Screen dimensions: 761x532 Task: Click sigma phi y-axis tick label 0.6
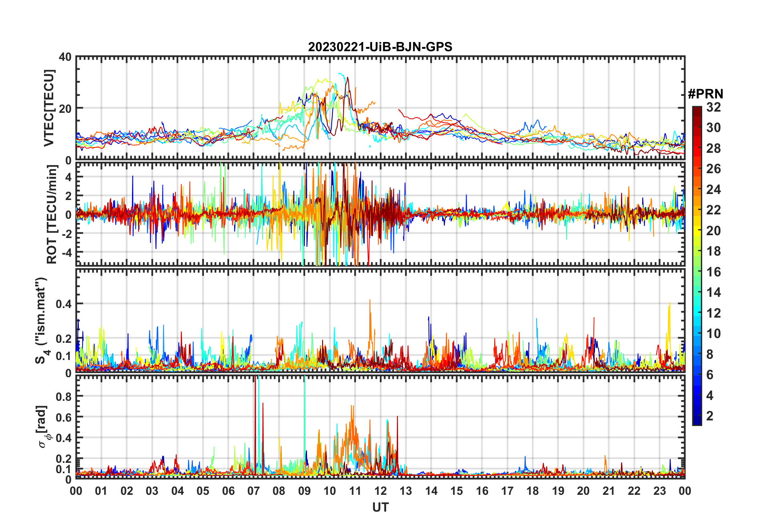point(64,417)
